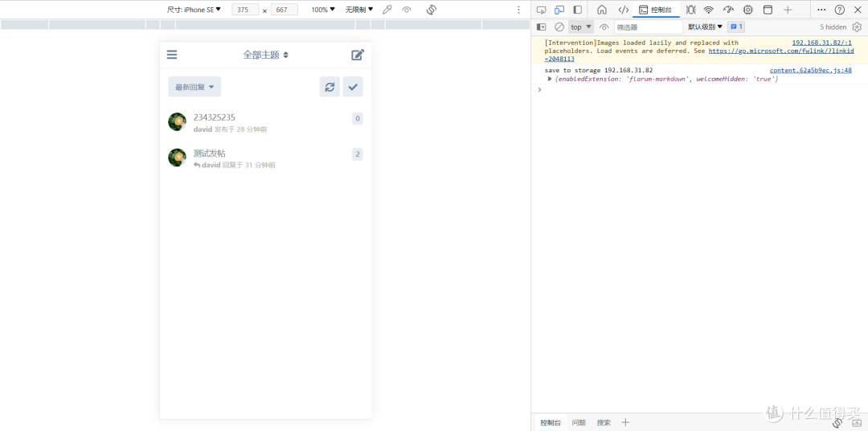Create a live expression with eye icon
868x431 pixels.
point(604,27)
